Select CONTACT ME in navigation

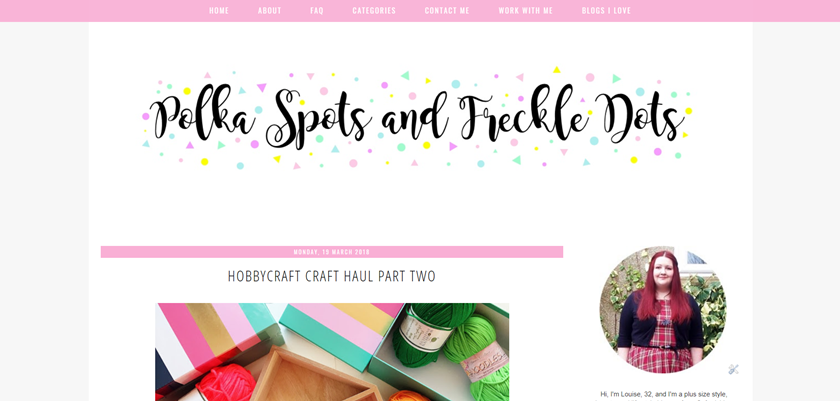coord(447,11)
